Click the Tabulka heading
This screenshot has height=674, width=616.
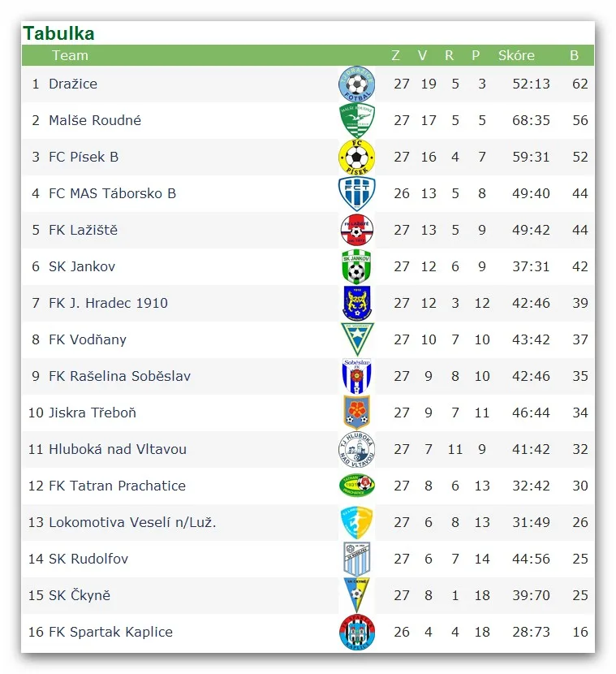(59, 33)
